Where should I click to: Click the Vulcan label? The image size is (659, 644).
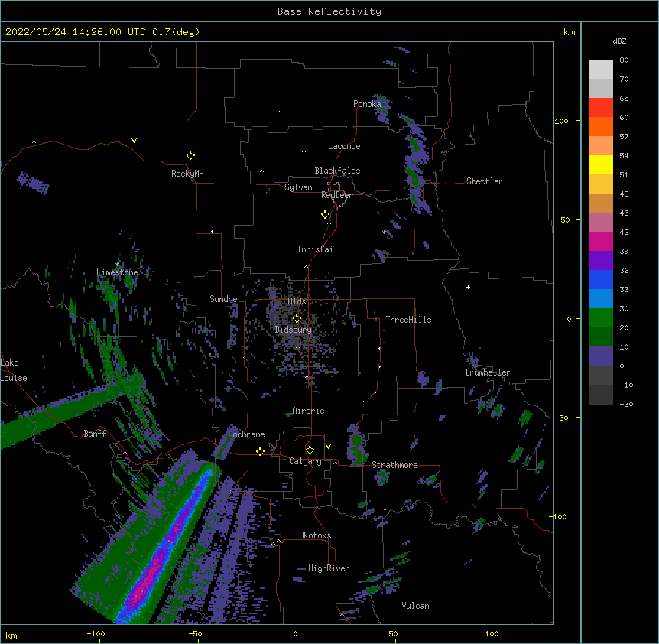pyautogui.click(x=416, y=606)
